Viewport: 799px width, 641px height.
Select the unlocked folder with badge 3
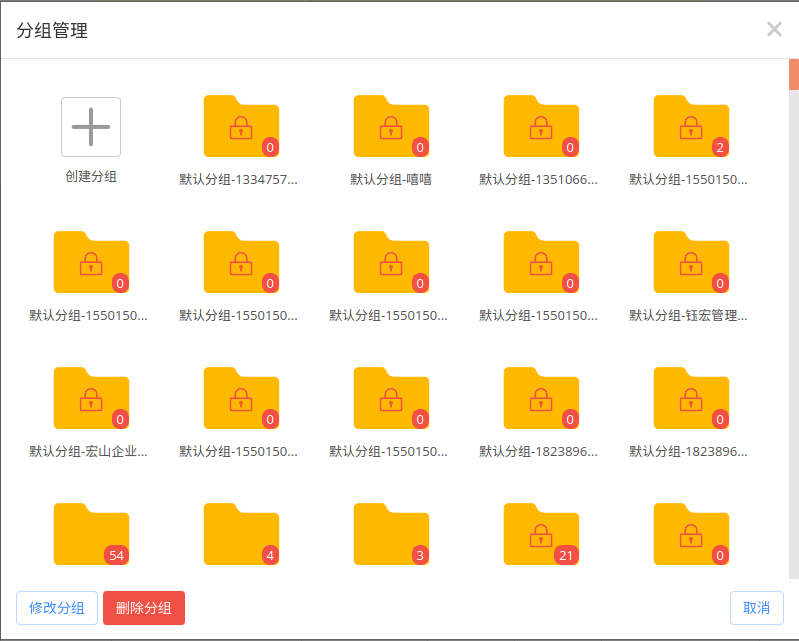coord(391,534)
